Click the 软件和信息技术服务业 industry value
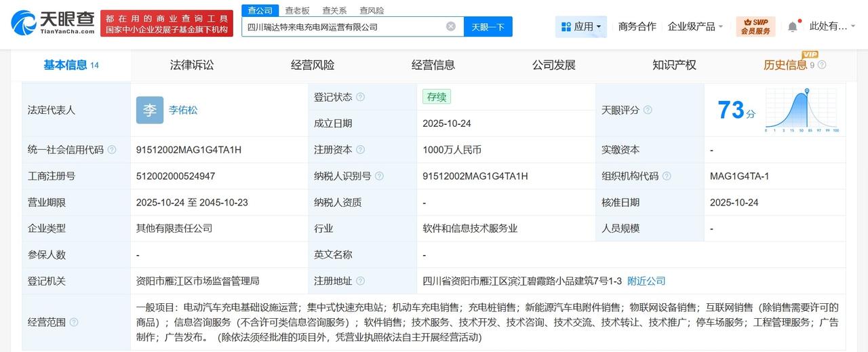This screenshot has height=352, width=868. (470, 229)
